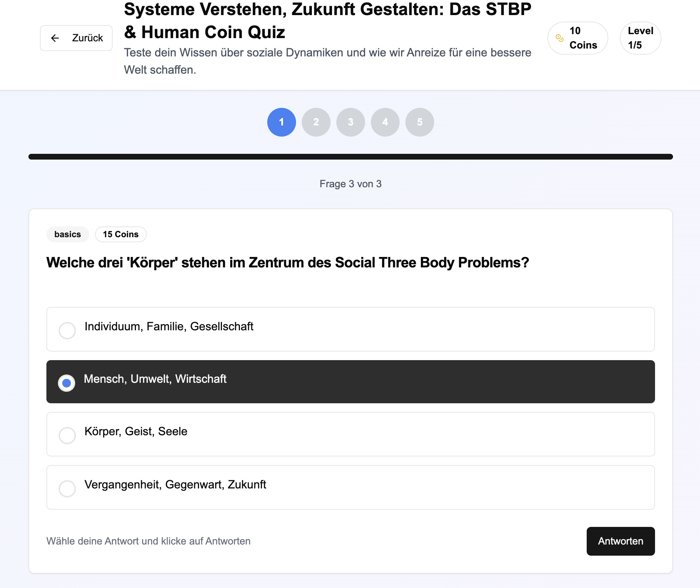Click the back arrow icon

(55, 38)
